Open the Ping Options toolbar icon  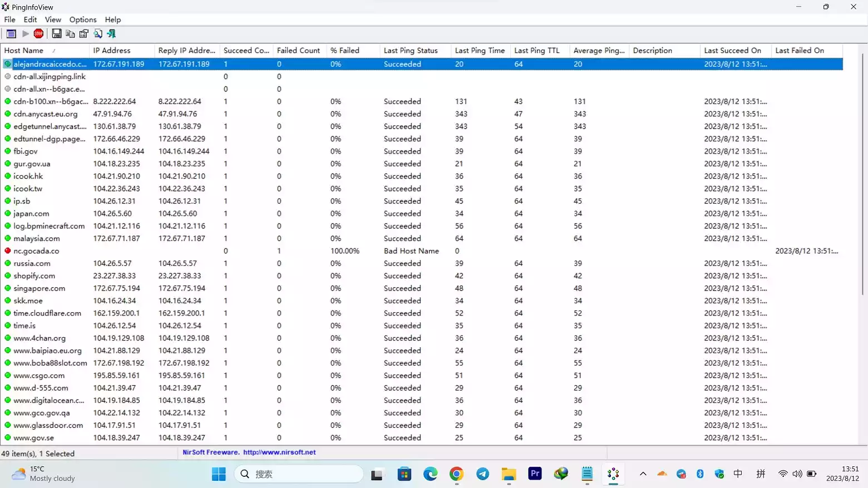[x=11, y=34]
